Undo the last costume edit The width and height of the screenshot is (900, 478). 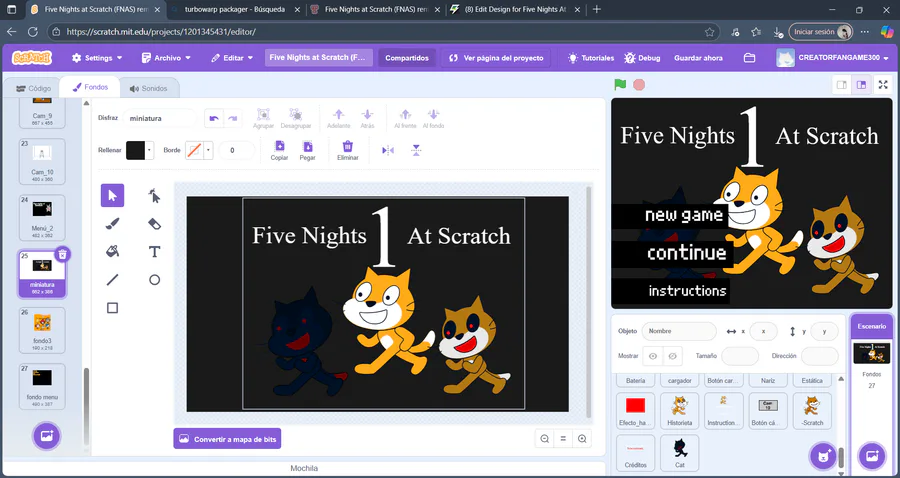pyautogui.click(x=214, y=118)
